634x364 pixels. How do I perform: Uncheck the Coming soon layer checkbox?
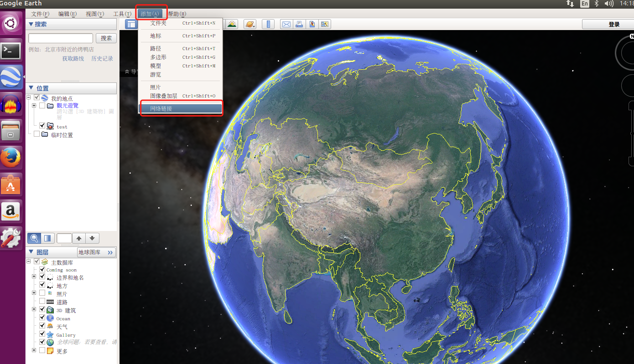pos(42,269)
